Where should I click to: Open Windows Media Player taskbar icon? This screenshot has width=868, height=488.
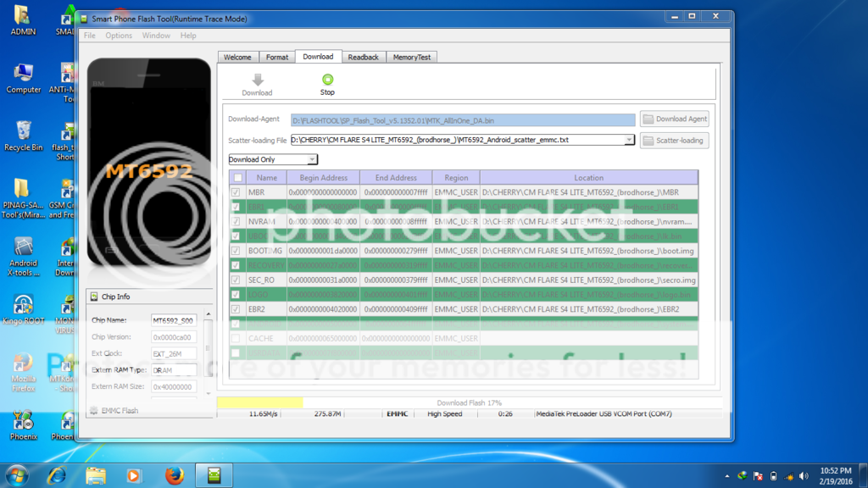point(134,474)
